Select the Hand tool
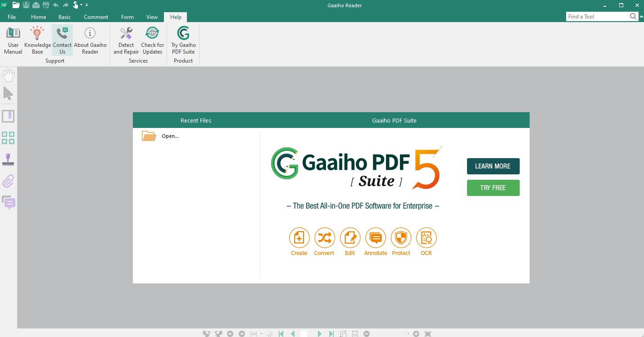Screen dimensions: 644x337 8,75
